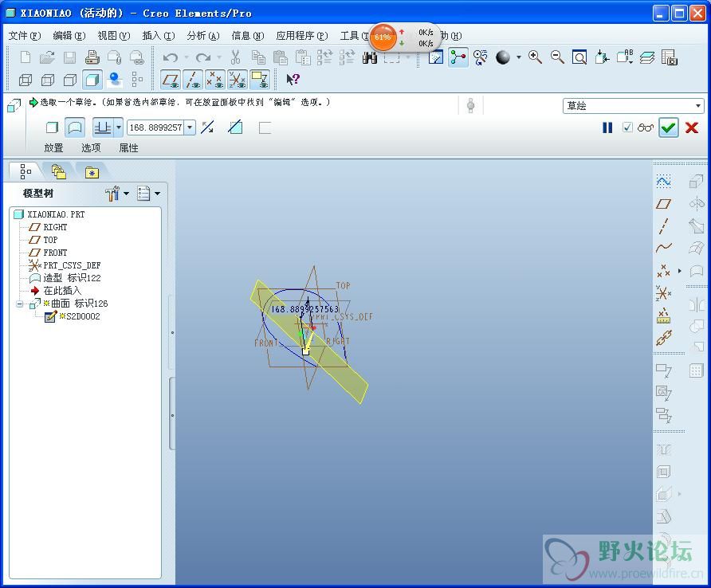Click the shaded sphere appearance icon
Screen dimensions: 711x588
503,57
